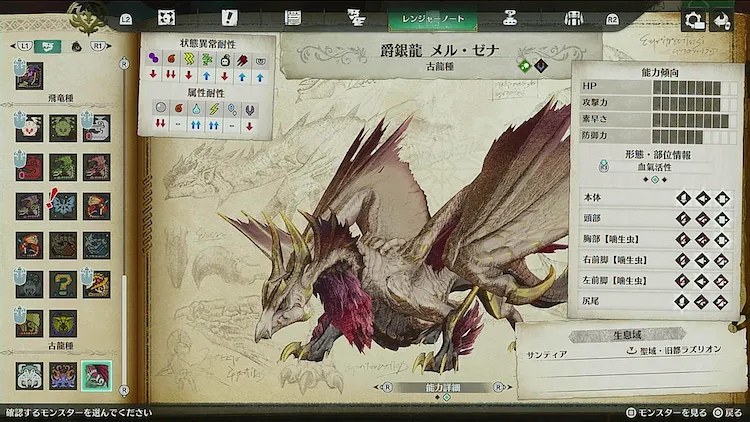Select the highlighted Malzeno monster icon
The height and width of the screenshot is (422, 750).
tap(97, 375)
